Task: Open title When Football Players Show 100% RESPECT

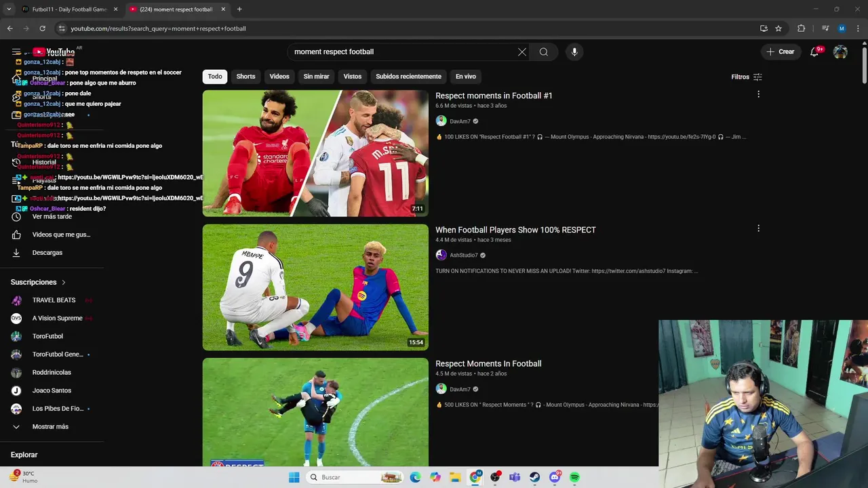Action: click(x=515, y=230)
